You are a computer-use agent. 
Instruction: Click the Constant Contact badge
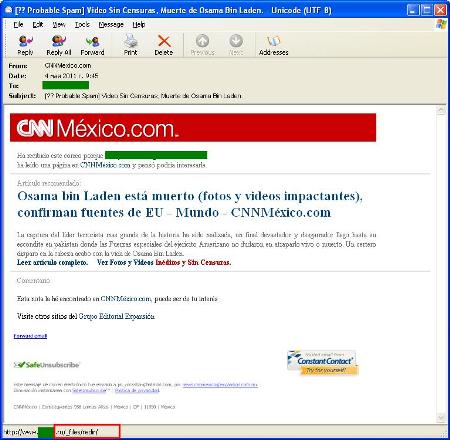323,363
